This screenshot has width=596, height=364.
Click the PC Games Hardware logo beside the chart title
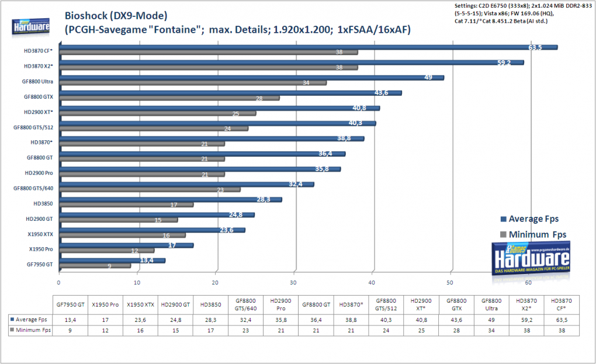[x=31, y=27]
